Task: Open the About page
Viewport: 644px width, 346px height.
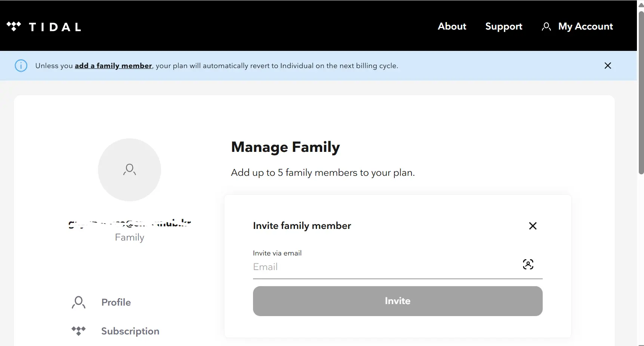Action: click(x=452, y=26)
